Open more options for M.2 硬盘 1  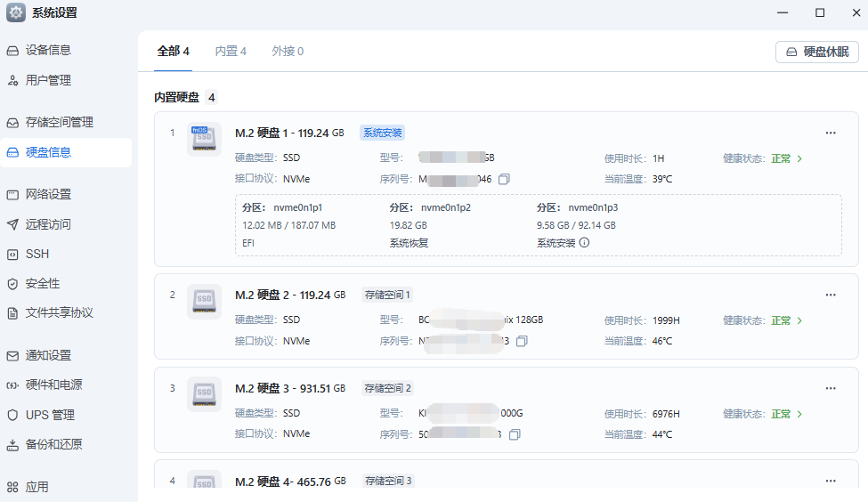[831, 133]
